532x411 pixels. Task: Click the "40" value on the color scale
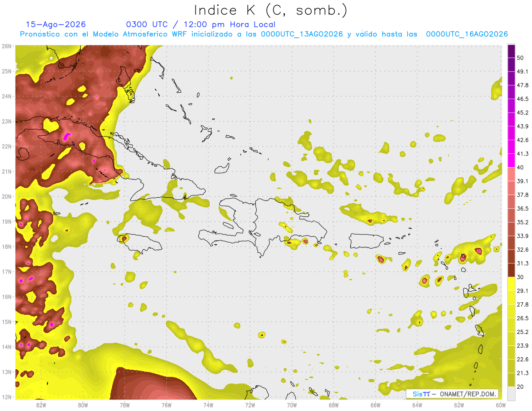(520, 168)
